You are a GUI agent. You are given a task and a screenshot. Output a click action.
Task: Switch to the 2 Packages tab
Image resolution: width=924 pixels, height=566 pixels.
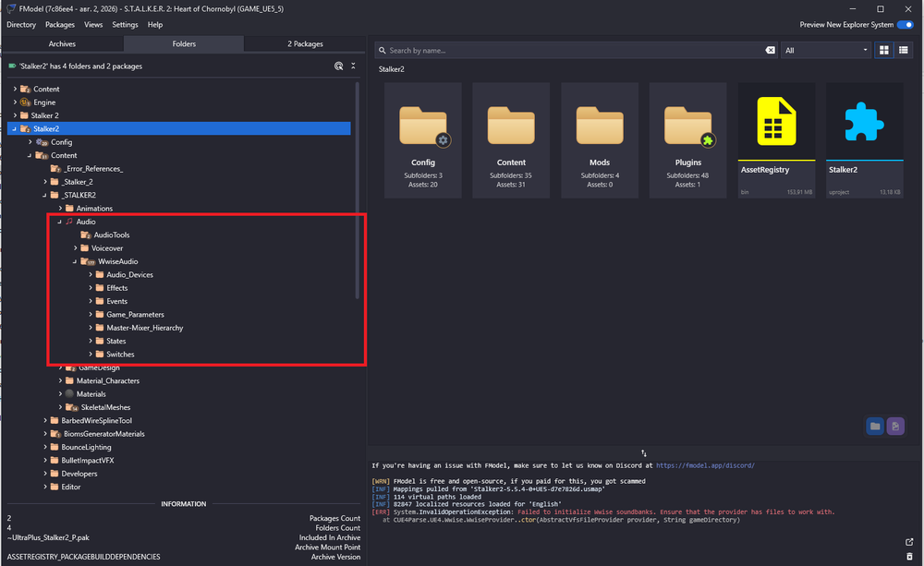[305, 43]
